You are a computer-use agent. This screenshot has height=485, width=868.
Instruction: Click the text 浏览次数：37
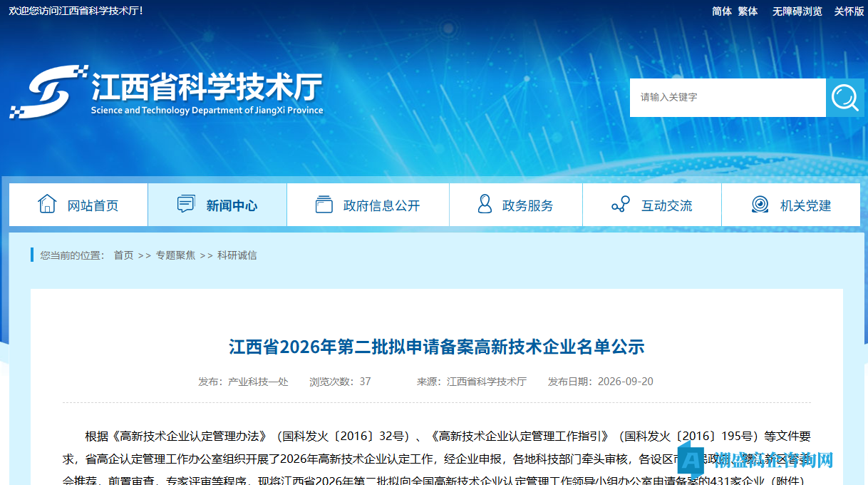tap(340, 382)
